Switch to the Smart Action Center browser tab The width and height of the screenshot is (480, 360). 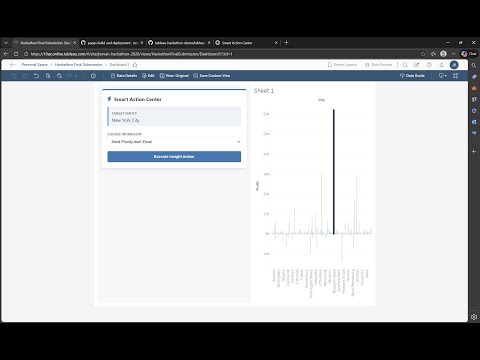247,43
